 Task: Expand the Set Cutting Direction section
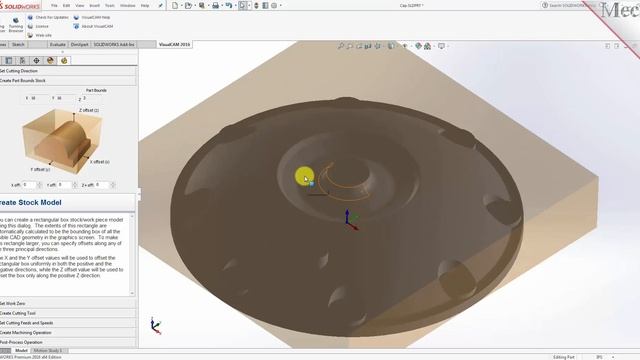point(68,71)
